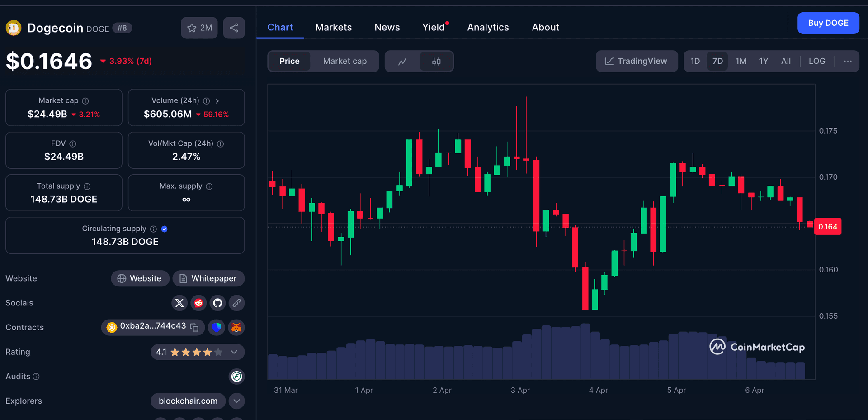Viewport: 868px width, 420px height.
Task: Click the Buy DOGE button
Action: click(828, 23)
